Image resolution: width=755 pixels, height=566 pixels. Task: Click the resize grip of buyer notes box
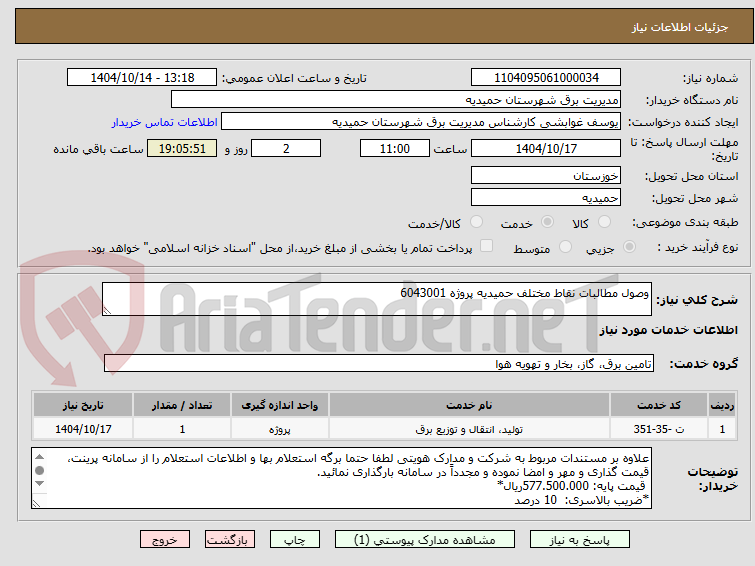[x=36, y=503]
